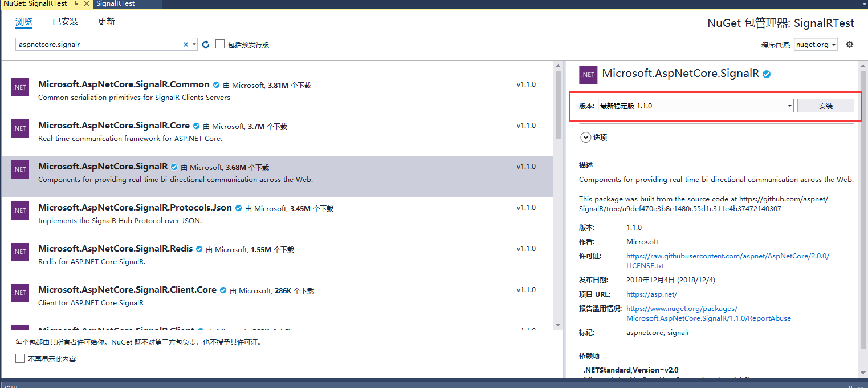Image resolution: width=868 pixels, height=388 pixels.
Task: Click the verified badge next to SignalR.Redis
Action: coord(199,249)
